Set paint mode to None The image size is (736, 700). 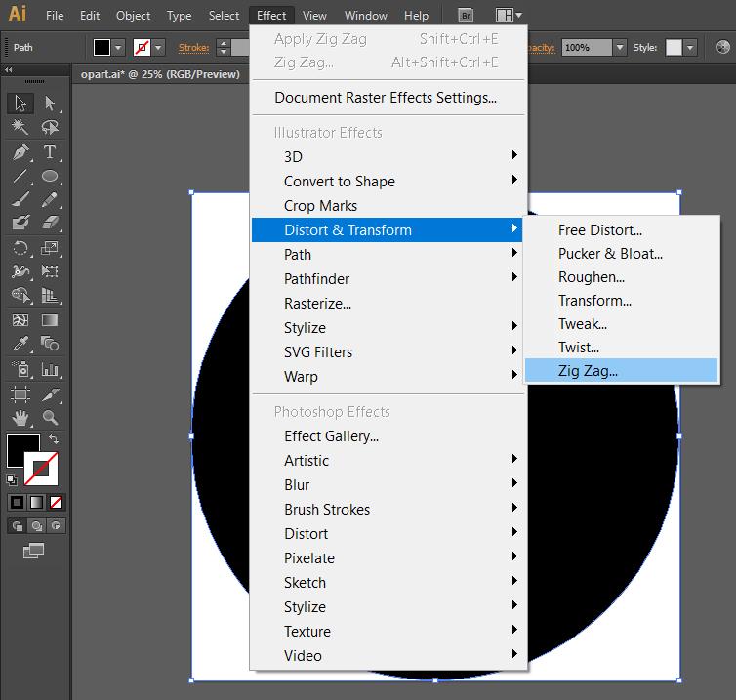pos(57,502)
